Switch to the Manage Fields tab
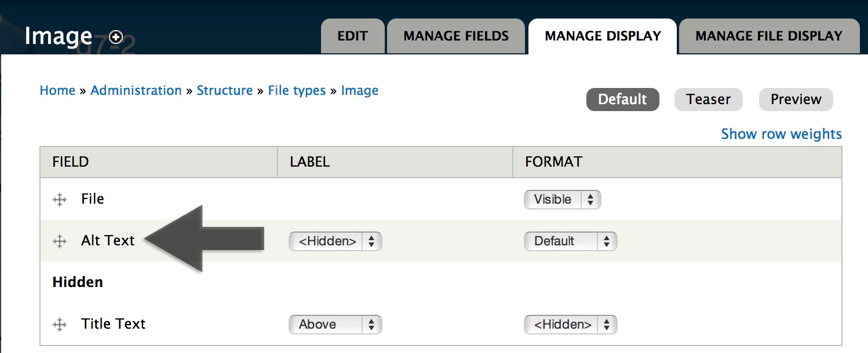 (x=456, y=36)
